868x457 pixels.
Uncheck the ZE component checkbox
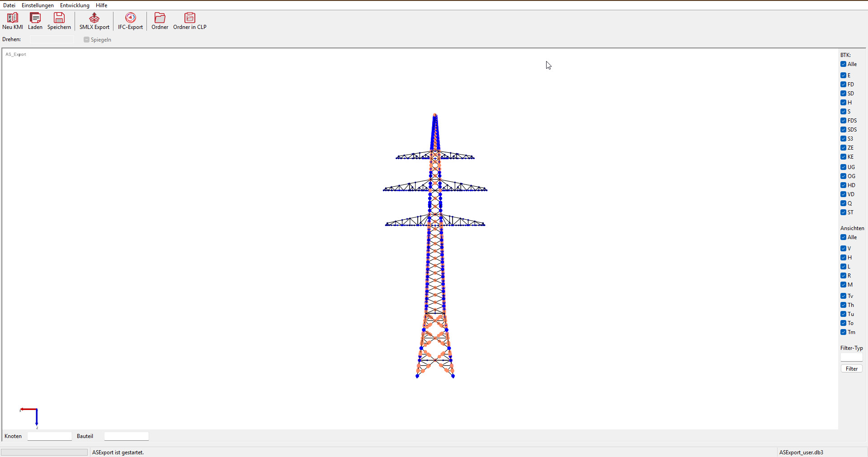pos(844,147)
